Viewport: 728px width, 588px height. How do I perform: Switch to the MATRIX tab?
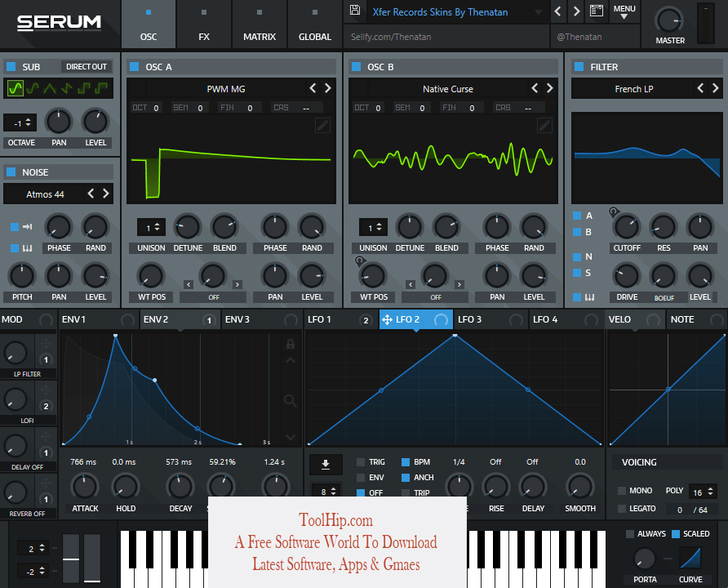pos(260,24)
